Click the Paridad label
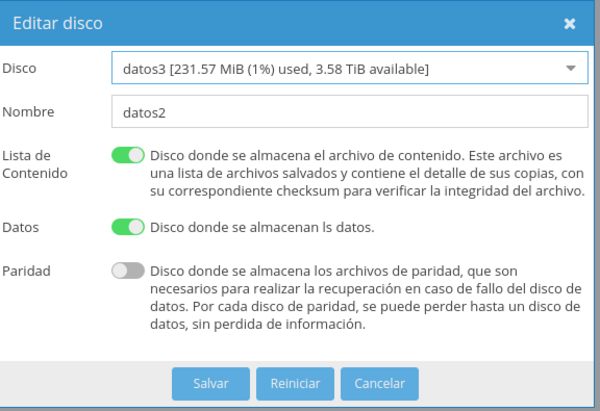Screen dimensions: 600x411 26,270
